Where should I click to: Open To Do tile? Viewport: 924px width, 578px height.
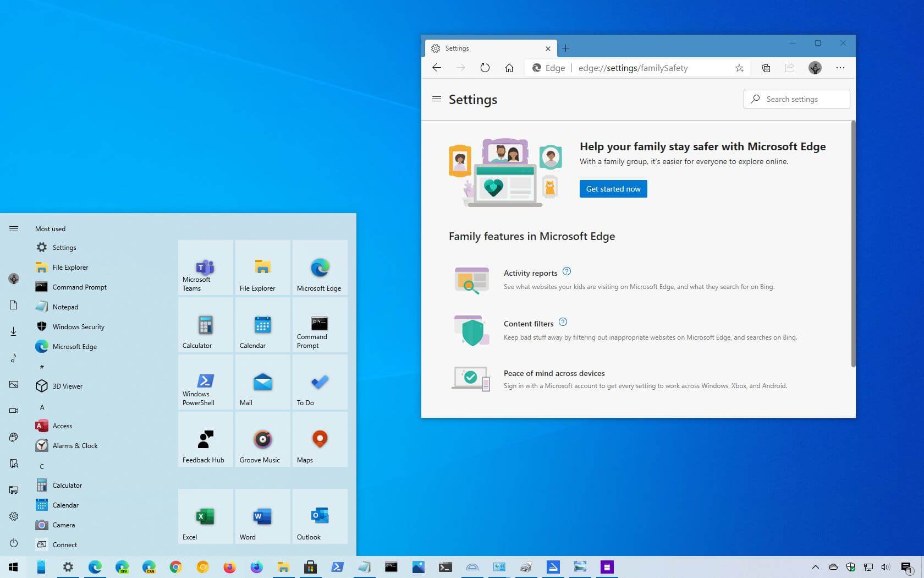click(320, 382)
